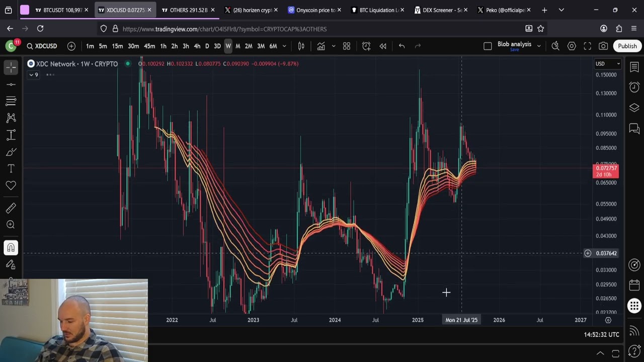644x362 pixels.
Task: Select the weekly W timeframe
Action: pyautogui.click(x=228, y=46)
